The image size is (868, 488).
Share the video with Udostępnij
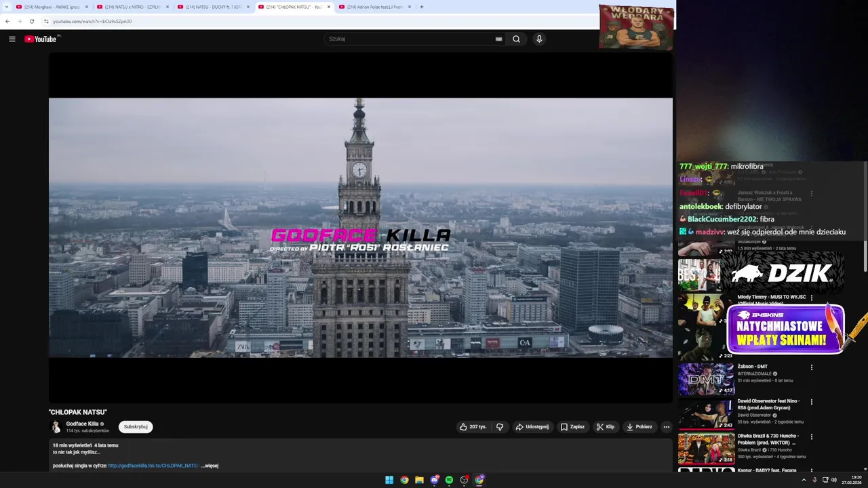pos(532,427)
